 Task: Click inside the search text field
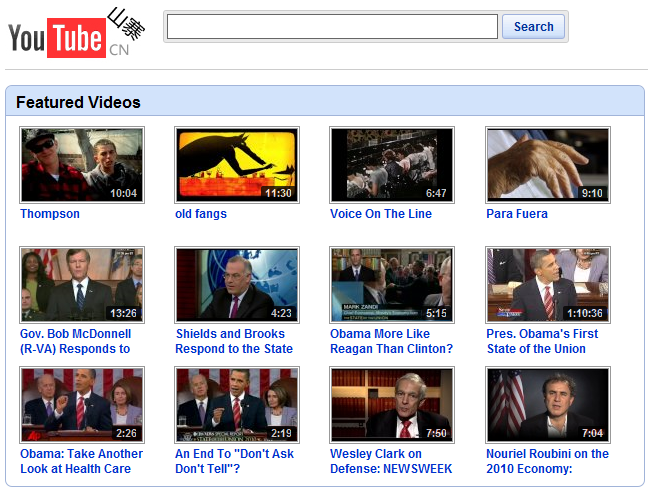point(332,27)
